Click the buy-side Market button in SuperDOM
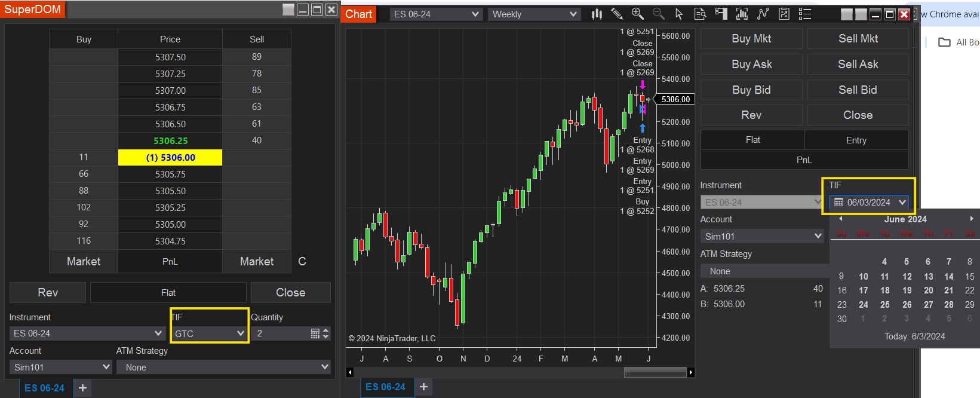 (x=84, y=261)
